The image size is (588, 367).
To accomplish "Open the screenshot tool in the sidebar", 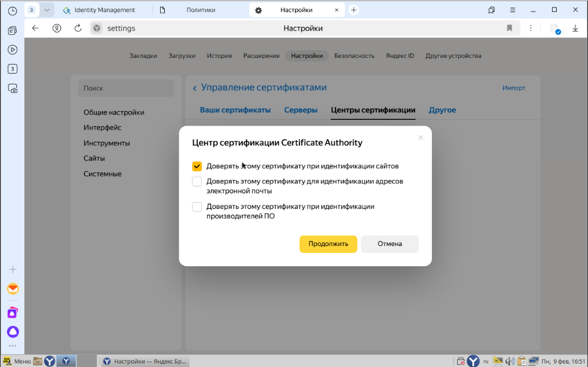I will tap(12, 88).
